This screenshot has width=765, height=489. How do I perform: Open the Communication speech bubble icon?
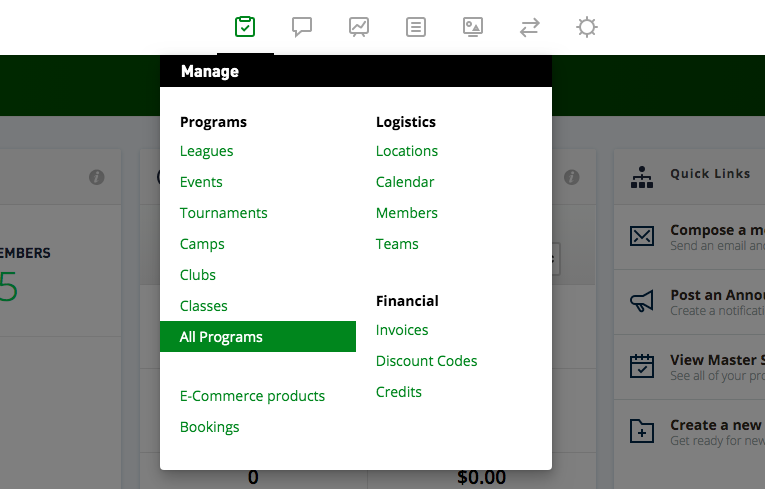[302, 27]
